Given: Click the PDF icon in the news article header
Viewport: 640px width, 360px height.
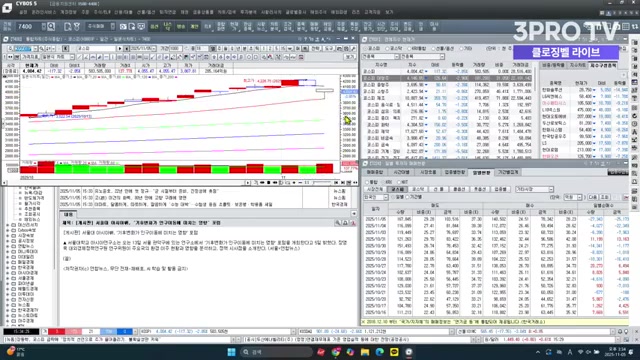Looking at the screenshot, I should pos(353,223).
